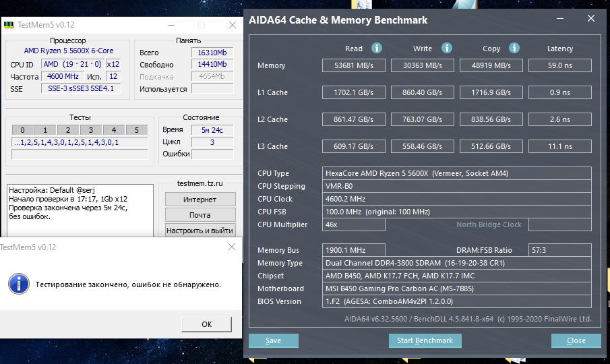Select test 5 box in TestMem5 Тесты
610x364 pixels.
click(137, 130)
